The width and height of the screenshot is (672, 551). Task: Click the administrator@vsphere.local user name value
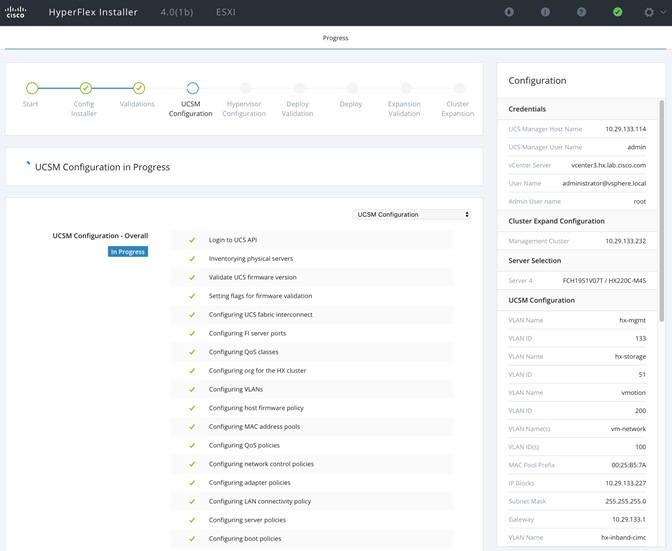point(604,183)
